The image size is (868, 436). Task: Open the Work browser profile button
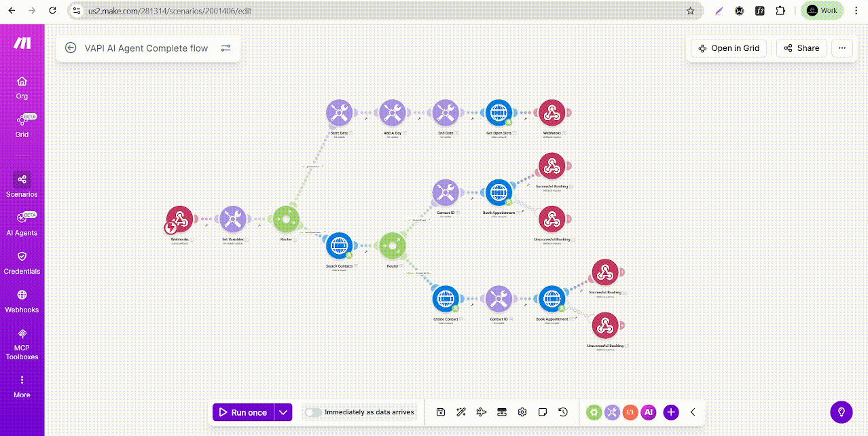tap(822, 11)
